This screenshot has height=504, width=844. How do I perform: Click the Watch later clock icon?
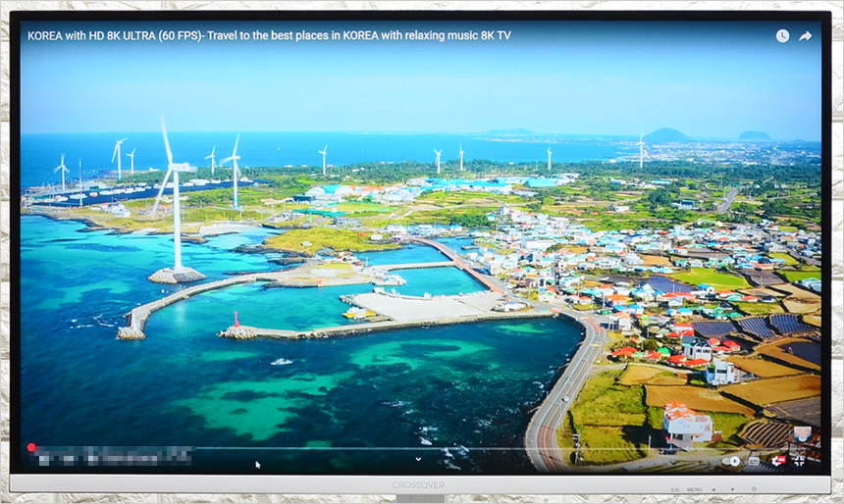pyautogui.click(x=782, y=36)
